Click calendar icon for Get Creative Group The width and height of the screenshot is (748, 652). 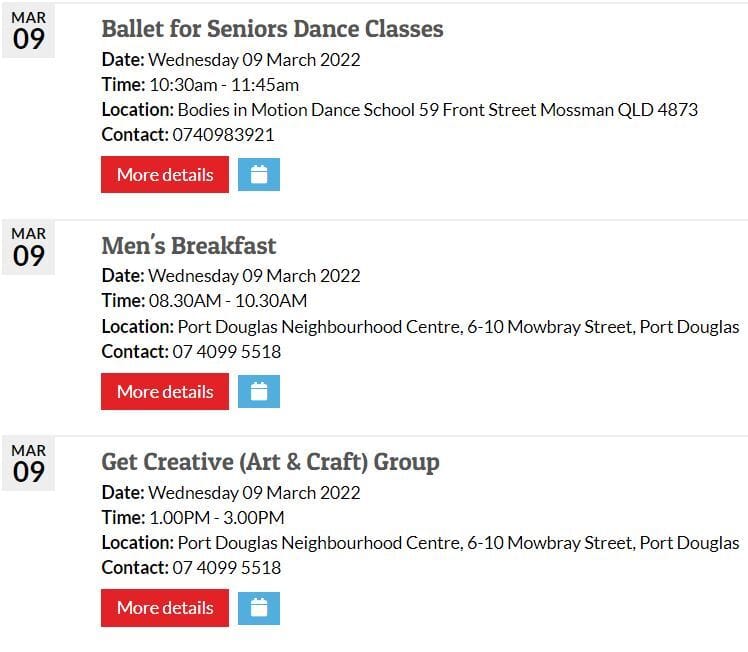(259, 608)
